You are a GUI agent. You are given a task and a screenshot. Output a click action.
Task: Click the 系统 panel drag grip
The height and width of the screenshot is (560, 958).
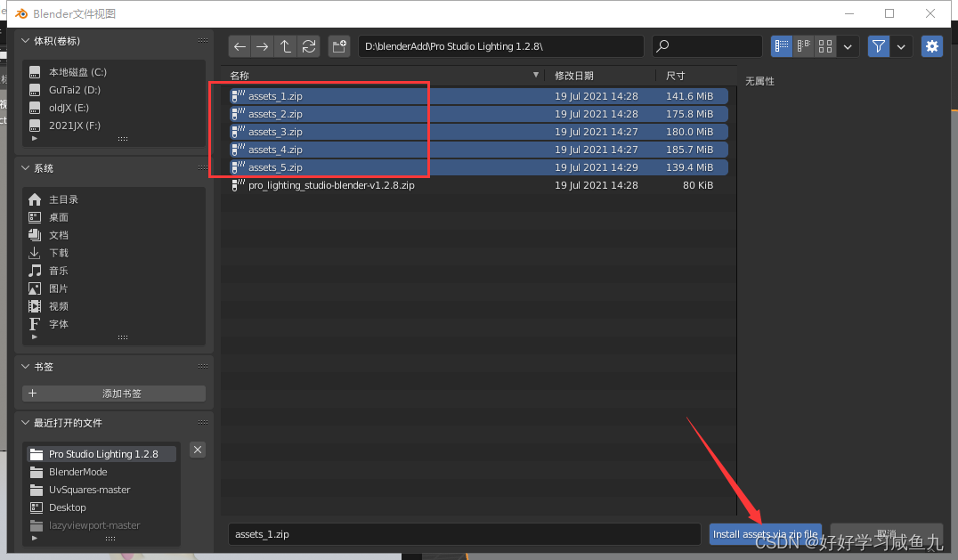tap(203, 168)
